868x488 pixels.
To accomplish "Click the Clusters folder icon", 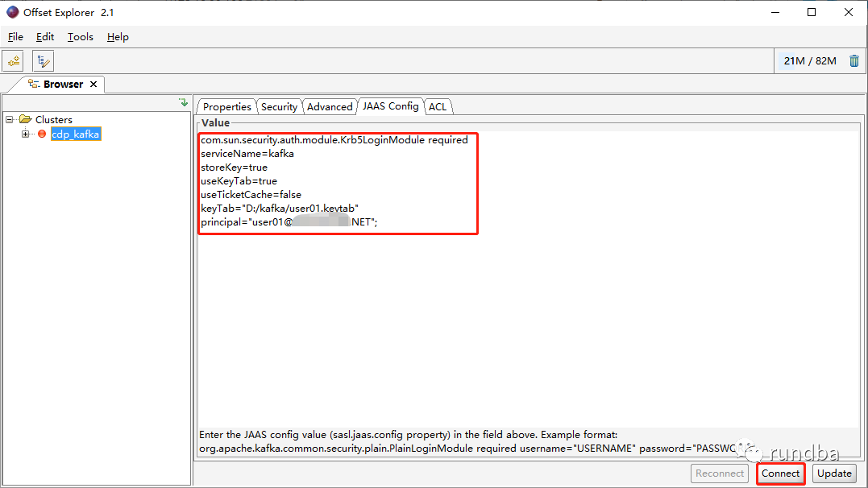I will (x=26, y=119).
